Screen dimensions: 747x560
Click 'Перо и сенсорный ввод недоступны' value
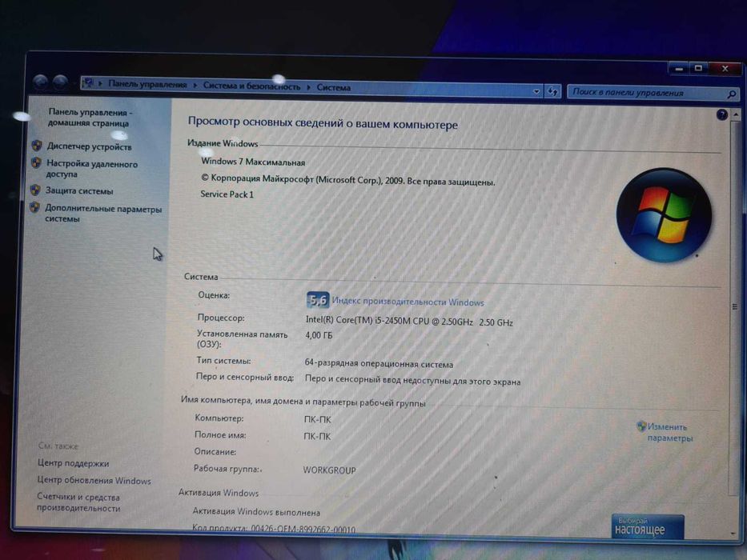(412, 380)
